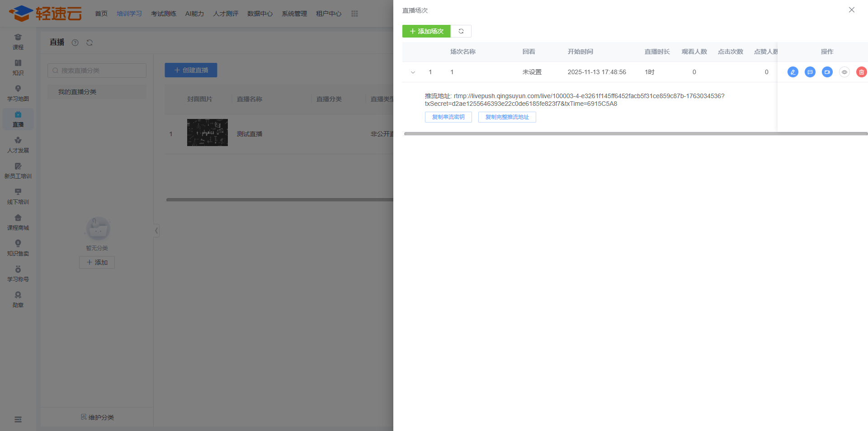This screenshot has width=868, height=431.
Task: Open the 数据中心 top menu
Action: click(259, 14)
